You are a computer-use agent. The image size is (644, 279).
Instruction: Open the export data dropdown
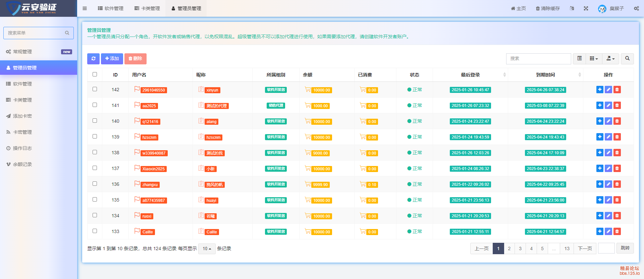click(610, 59)
